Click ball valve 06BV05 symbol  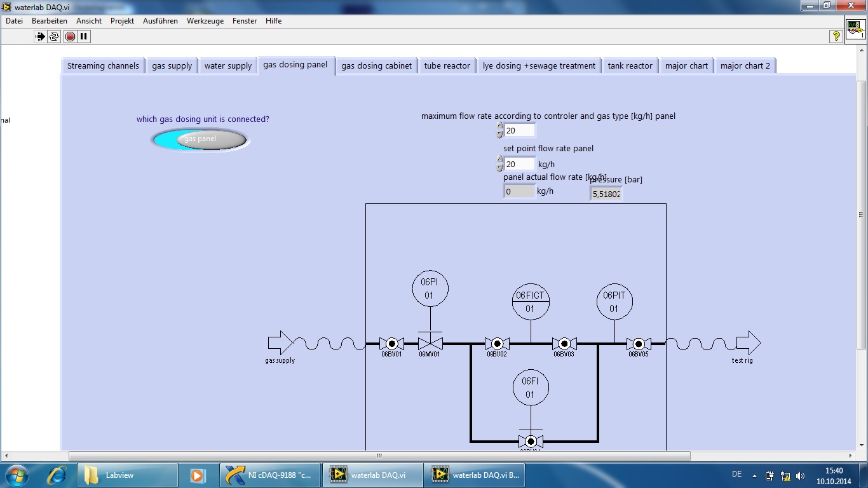[639, 344]
